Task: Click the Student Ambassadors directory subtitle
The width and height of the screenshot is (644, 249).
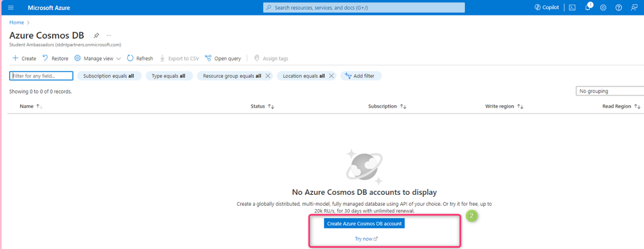Action: tap(65, 45)
